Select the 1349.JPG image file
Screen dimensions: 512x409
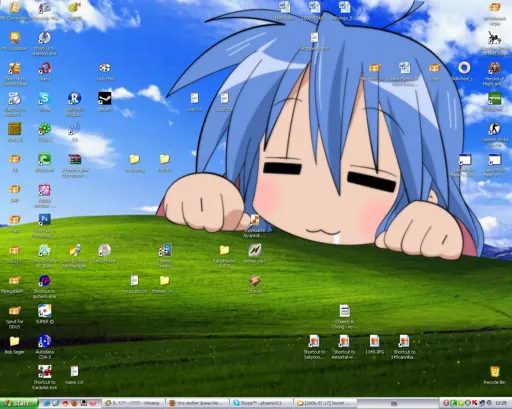[x=374, y=345]
